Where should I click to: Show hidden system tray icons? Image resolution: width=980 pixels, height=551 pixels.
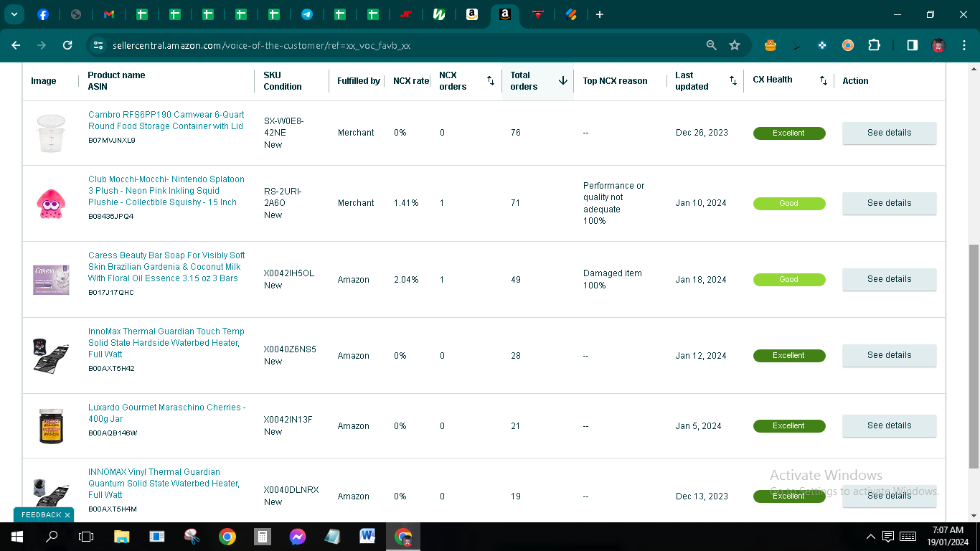pyautogui.click(x=871, y=536)
